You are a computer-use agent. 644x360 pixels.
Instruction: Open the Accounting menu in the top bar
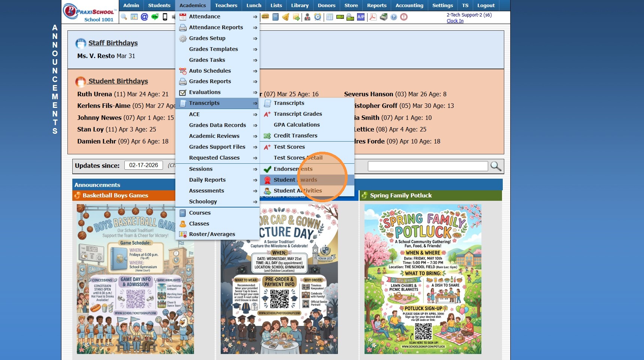click(409, 5)
